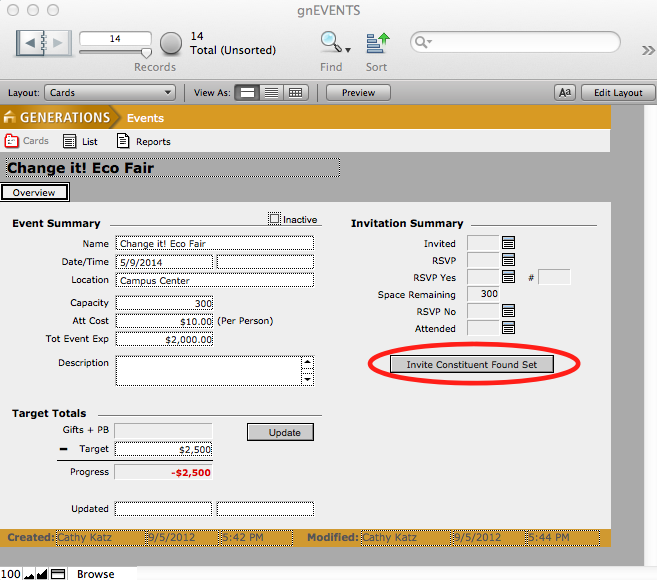This screenshot has height=580, width=657.
Task: Open the list icon next to Invited
Action: point(508,243)
